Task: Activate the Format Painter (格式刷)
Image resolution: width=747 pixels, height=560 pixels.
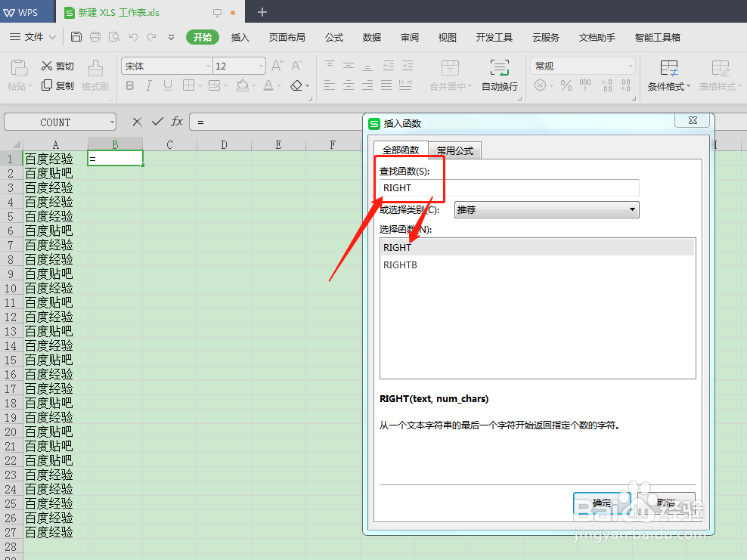Action: [94, 76]
